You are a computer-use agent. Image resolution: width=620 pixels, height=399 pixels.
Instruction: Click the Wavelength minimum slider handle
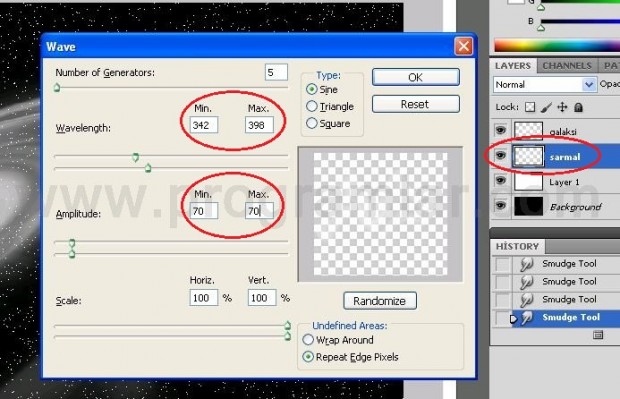pyautogui.click(x=135, y=157)
